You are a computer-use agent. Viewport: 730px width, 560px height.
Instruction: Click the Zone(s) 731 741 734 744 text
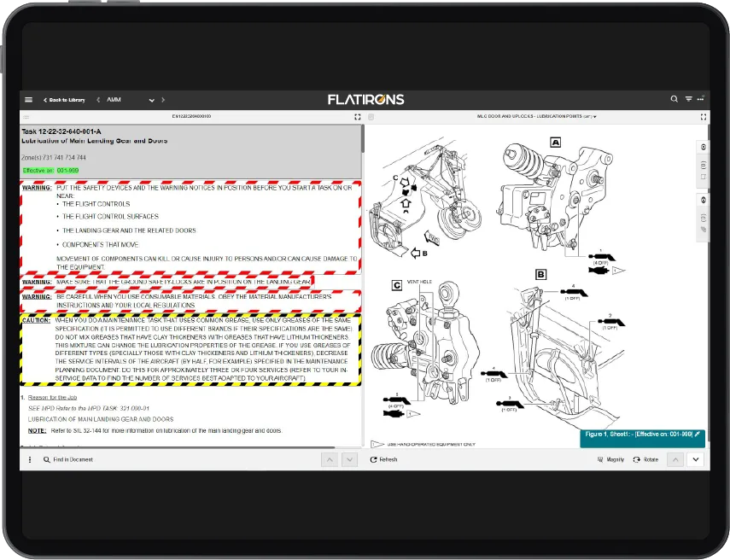(x=54, y=157)
